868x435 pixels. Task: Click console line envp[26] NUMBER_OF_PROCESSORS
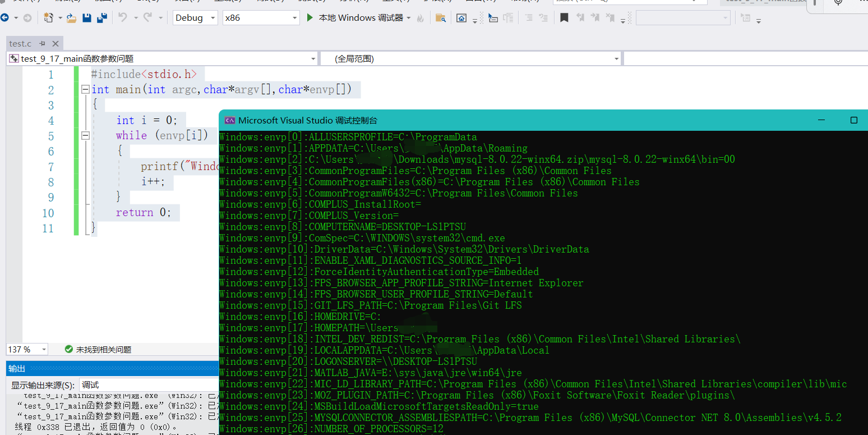pos(331,429)
